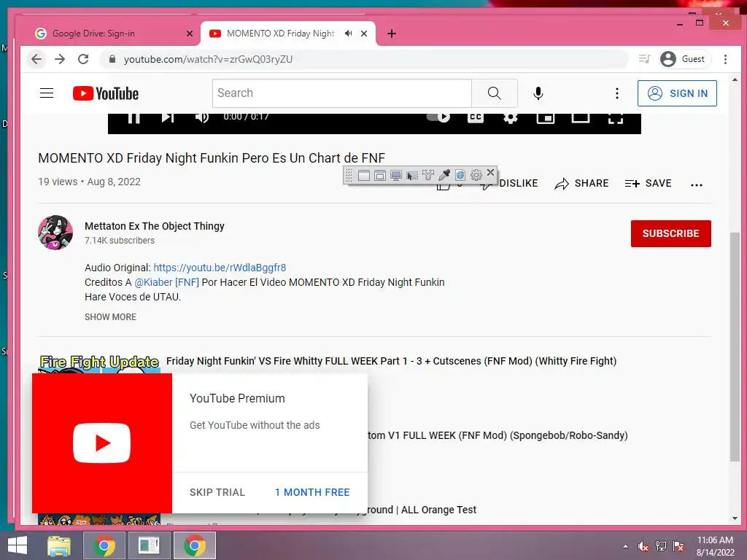Open the ALL Orange Test video title

[x=422, y=510]
